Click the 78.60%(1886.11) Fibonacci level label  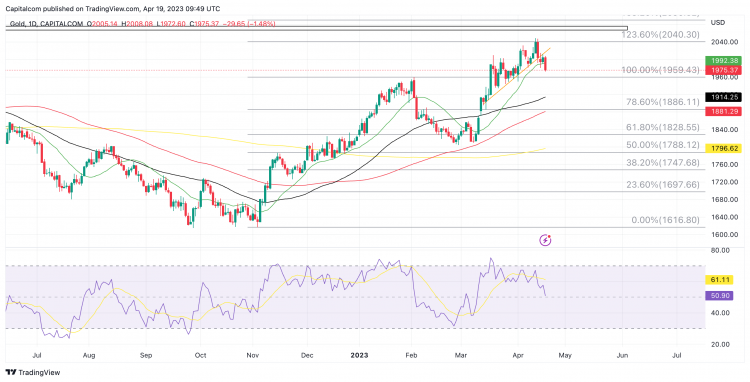[663, 102]
